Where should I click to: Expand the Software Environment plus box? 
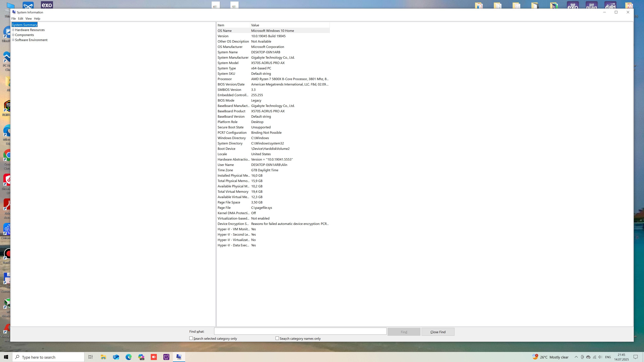tap(13, 40)
